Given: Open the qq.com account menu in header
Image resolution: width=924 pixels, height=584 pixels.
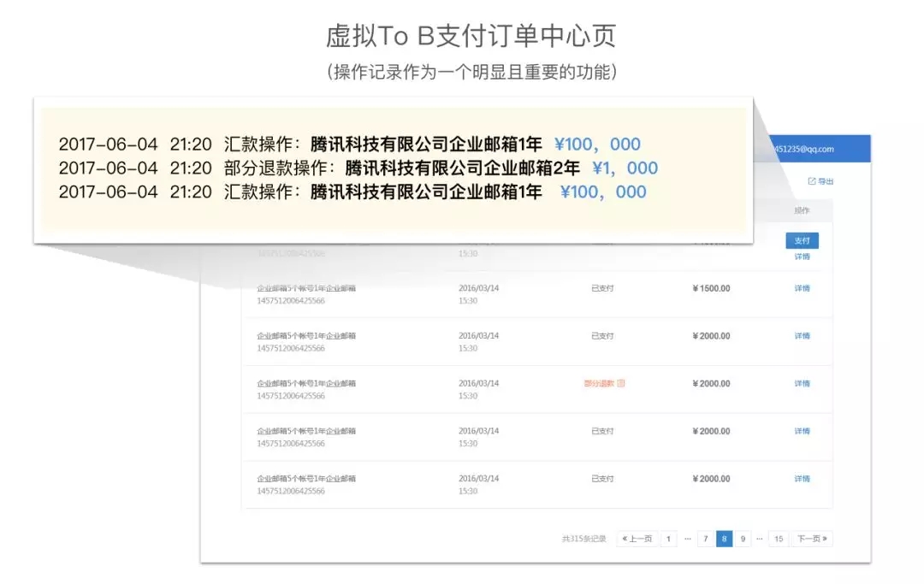Looking at the screenshot, I should point(803,149).
